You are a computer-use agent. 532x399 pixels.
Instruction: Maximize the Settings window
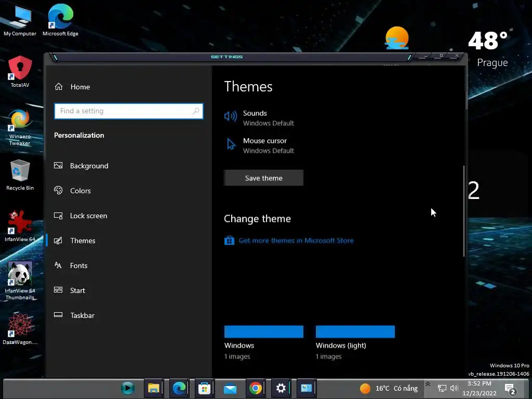tap(441, 56)
